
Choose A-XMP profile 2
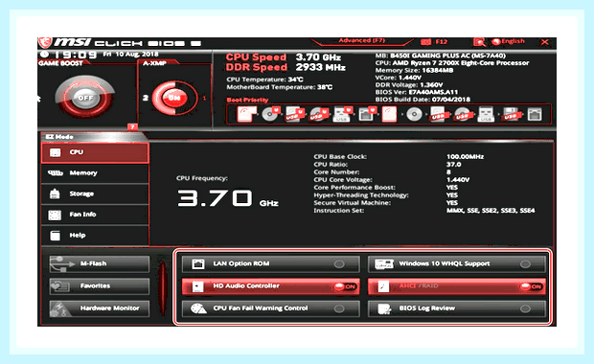coord(145,98)
